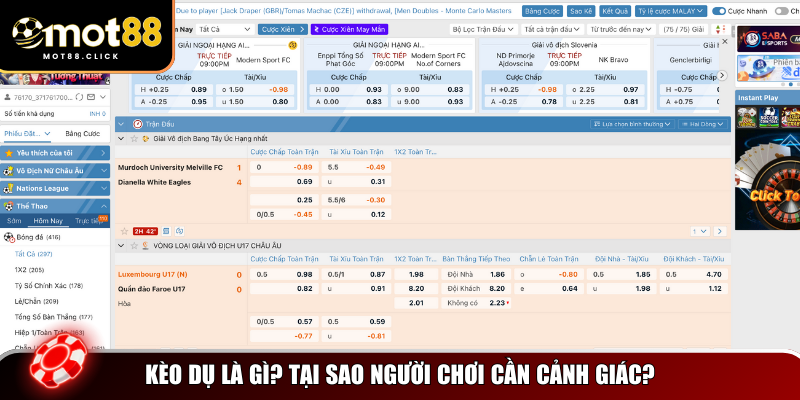
Task: Click Đội Nhà 1.86 next goal odds
Action: click(x=475, y=274)
